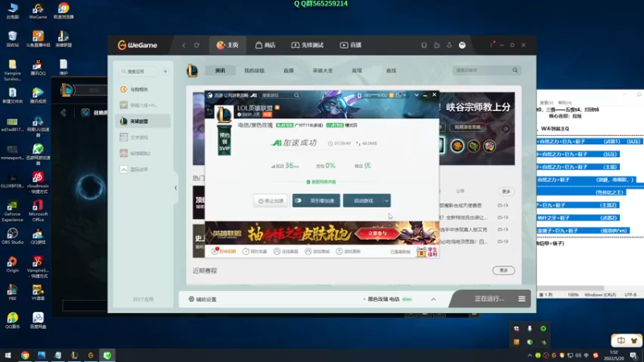This screenshot has width=644, height=362.
Task: Click 查看网络详情 network details link
Action: pyautogui.click(x=320, y=182)
